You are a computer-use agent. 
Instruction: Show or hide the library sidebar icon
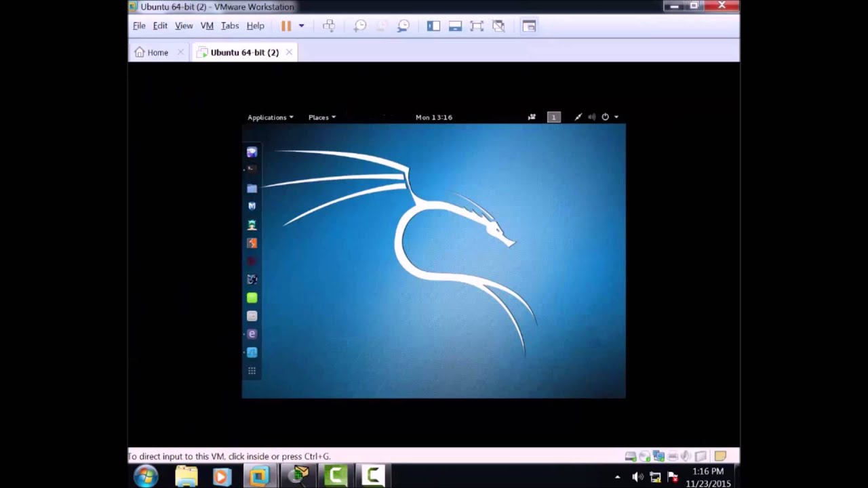[433, 26]
